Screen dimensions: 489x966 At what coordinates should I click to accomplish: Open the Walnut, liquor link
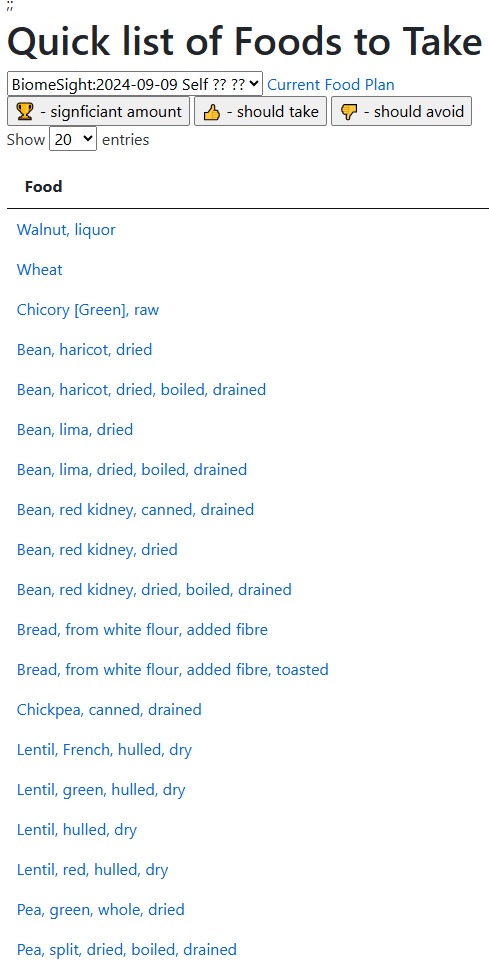pos(66,230)
